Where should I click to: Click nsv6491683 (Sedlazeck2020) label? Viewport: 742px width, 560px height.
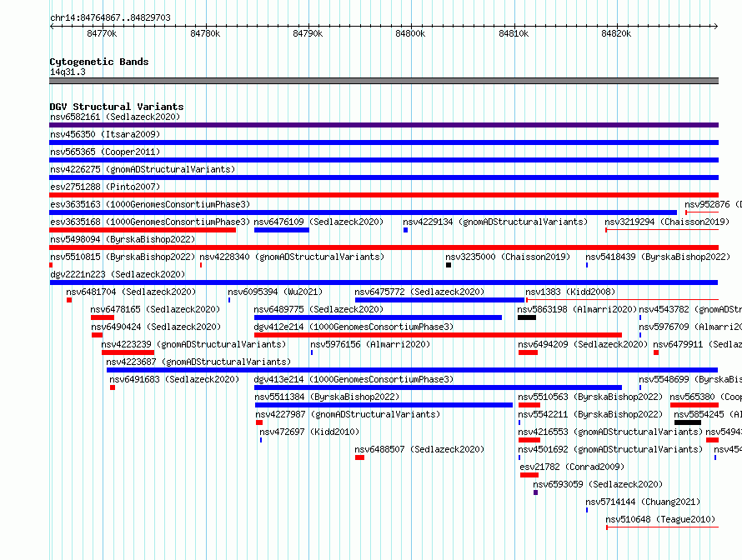(x=174, y=379)
